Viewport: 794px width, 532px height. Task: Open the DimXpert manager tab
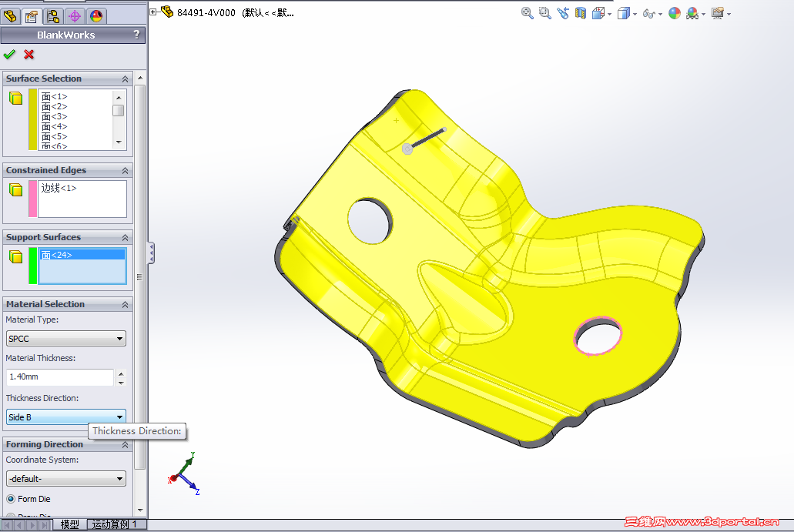pyautogui.click(x=75, y=15)
